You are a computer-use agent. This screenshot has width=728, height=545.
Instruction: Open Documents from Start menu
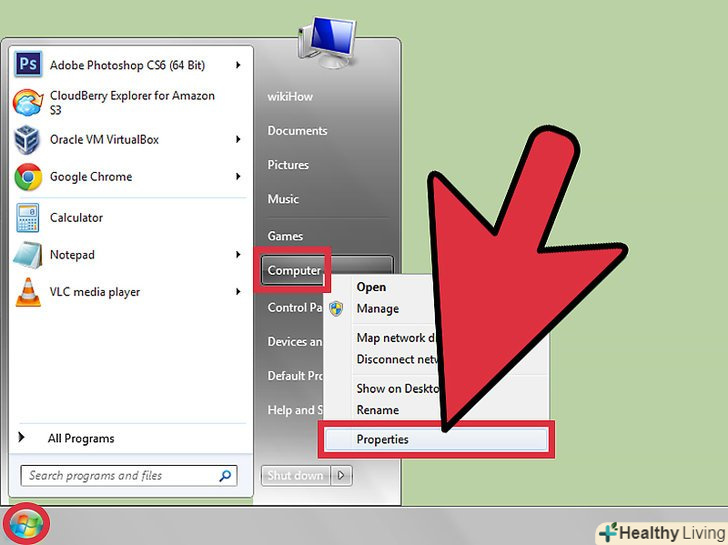coord(298,130)
